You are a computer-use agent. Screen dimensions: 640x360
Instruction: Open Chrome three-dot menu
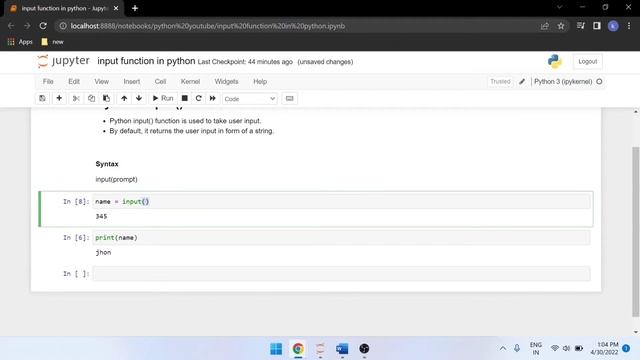pos(629,26)
